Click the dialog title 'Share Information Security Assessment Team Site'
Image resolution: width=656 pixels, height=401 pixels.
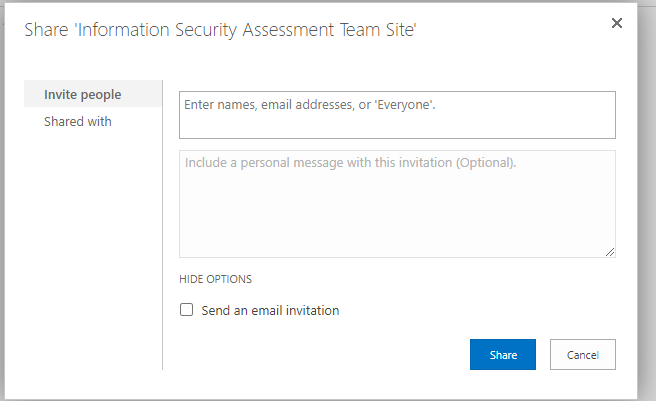point(220,30)
